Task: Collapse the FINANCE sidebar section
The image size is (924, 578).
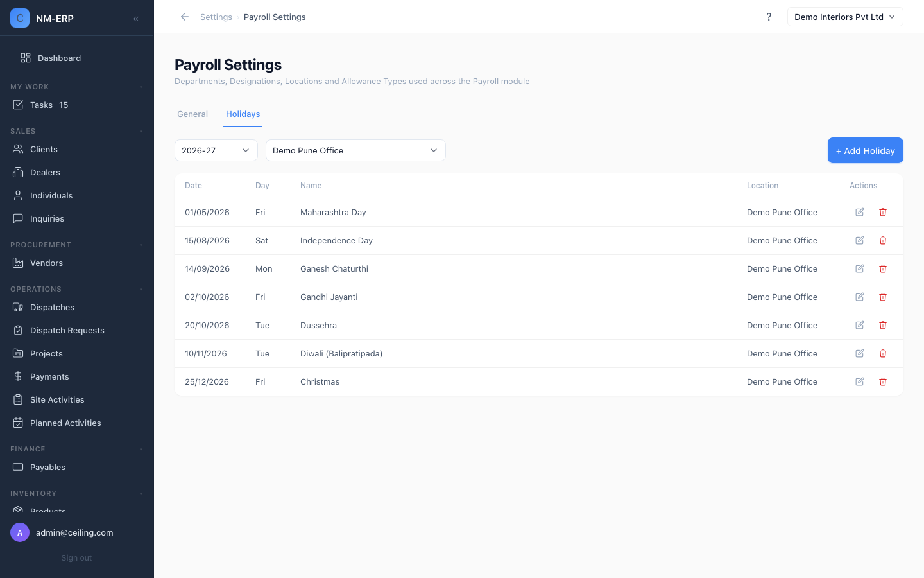Action: pos(77,449)
